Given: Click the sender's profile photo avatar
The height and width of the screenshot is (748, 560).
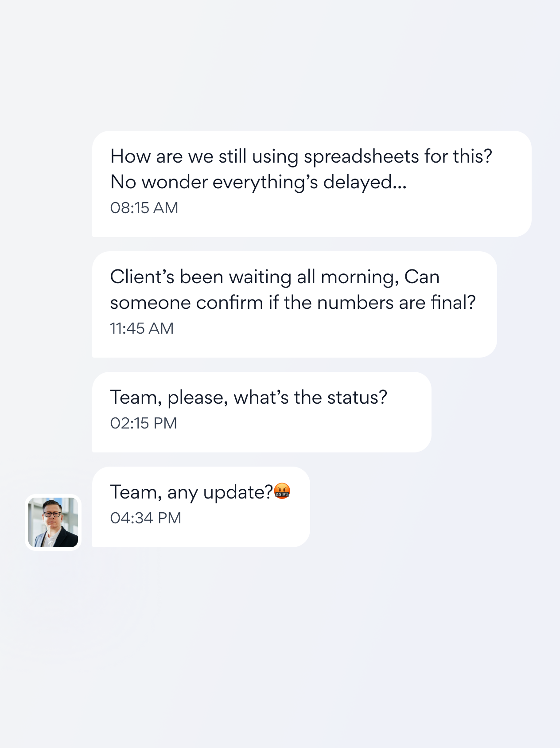Looking at the screenshot, I should tap(53, 522).
